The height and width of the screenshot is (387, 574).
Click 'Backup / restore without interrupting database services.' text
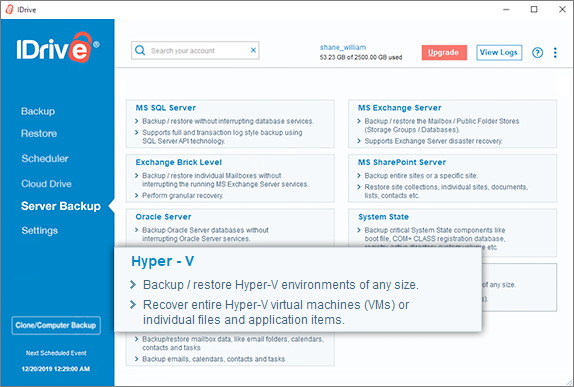(x=228, y=121)
